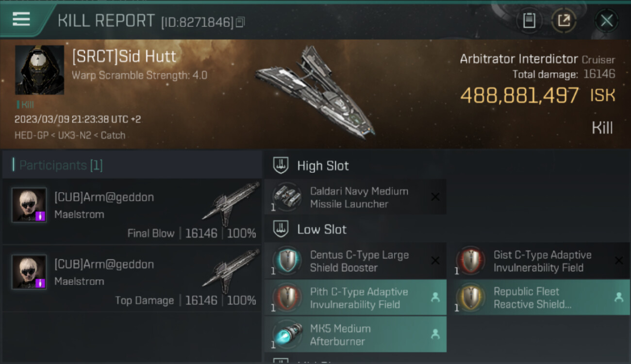
Task: Share the kill report externally
Action: (564, 20)
